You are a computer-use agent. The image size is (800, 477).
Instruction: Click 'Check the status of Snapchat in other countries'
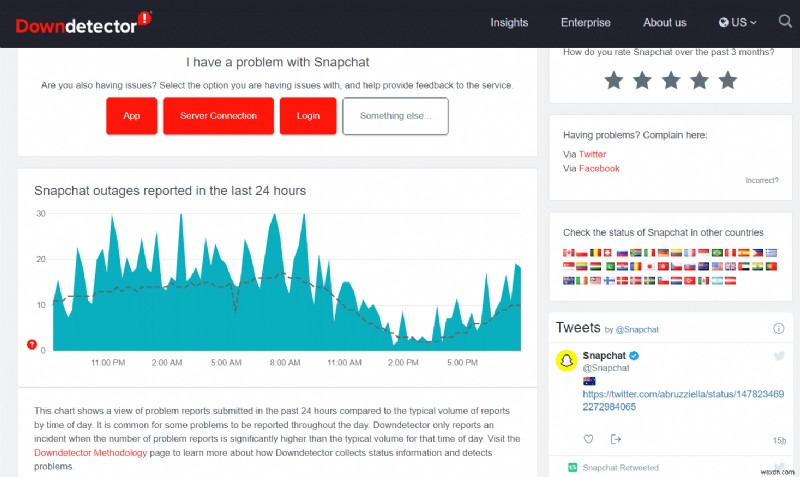(663, 233)
